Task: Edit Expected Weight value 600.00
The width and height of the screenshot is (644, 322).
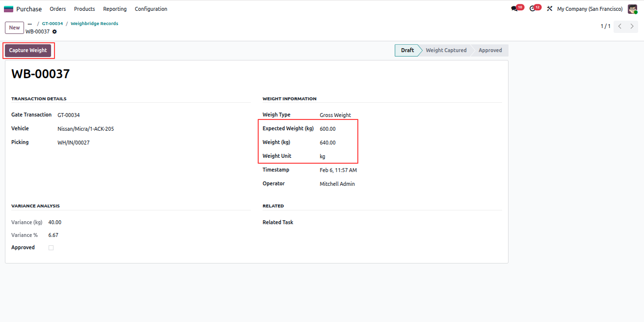Action: 327,129
